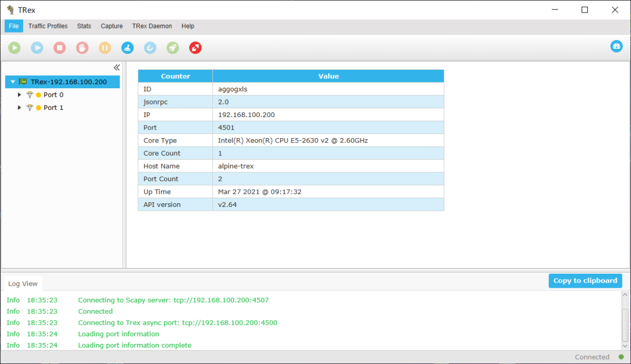This screenshot has height=364, width=631.
Task: Click the green connection status indicator
Action: coord(621,357)
